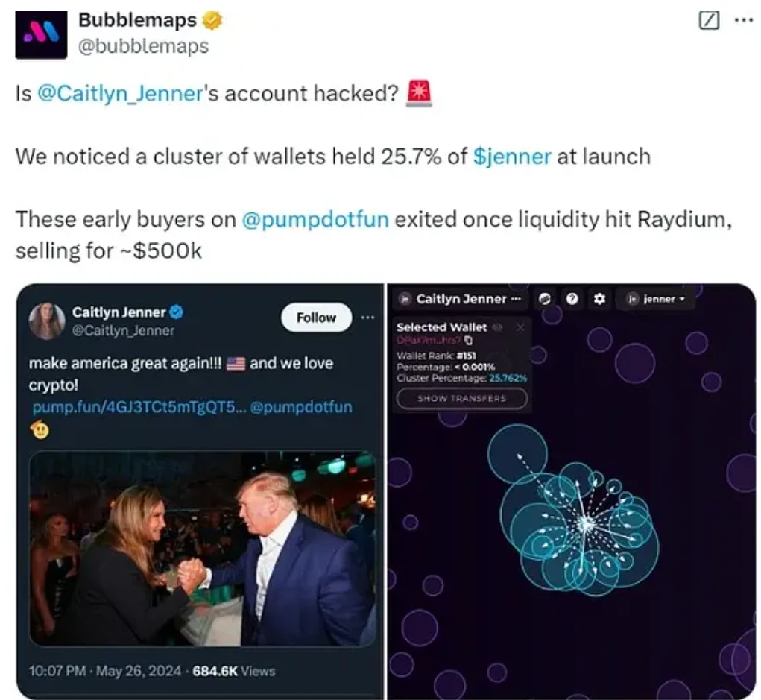Viewport: 761px width, 700px height.
Task: Open the @pumpdotfun mention in the post
Action: 315,221
